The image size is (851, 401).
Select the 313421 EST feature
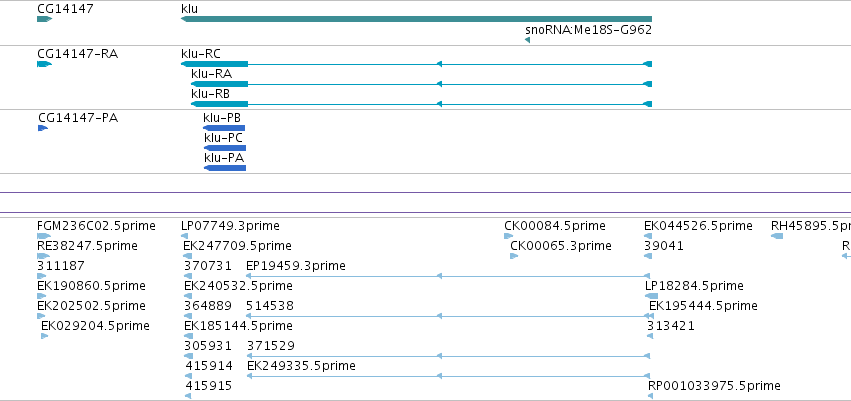pos(650,336)
